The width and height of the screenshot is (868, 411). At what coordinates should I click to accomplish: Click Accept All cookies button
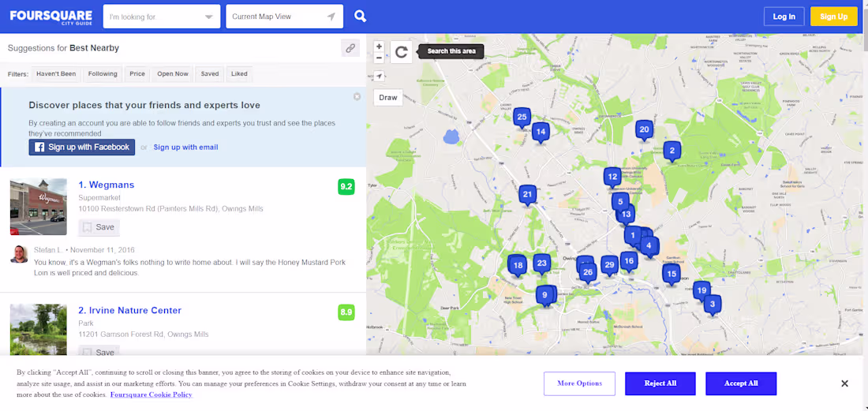point(741,384)
